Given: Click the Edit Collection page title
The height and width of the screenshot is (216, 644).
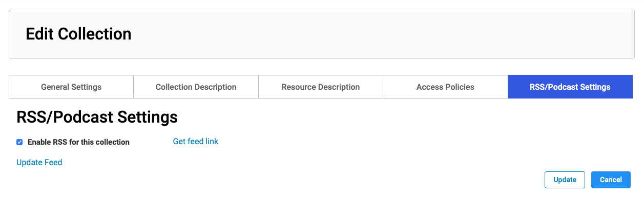Looking at the screenshot, I should 78,34.
